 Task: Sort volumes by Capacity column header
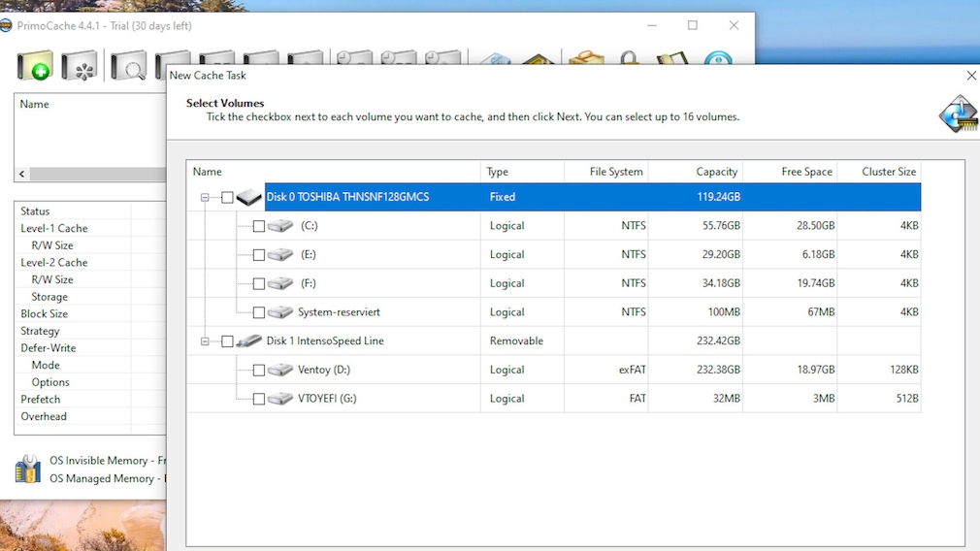[x=716, y=172]
